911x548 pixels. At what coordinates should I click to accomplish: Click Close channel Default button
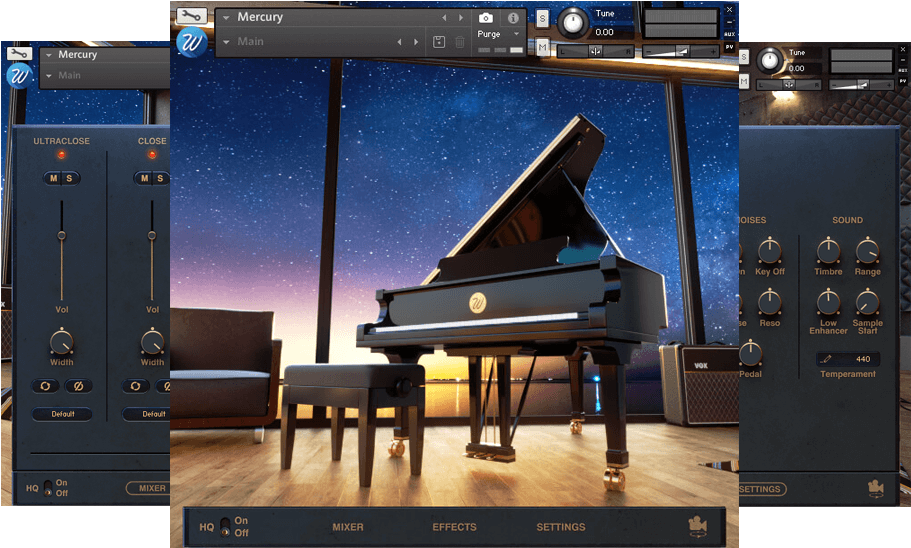tap(146, 414)
